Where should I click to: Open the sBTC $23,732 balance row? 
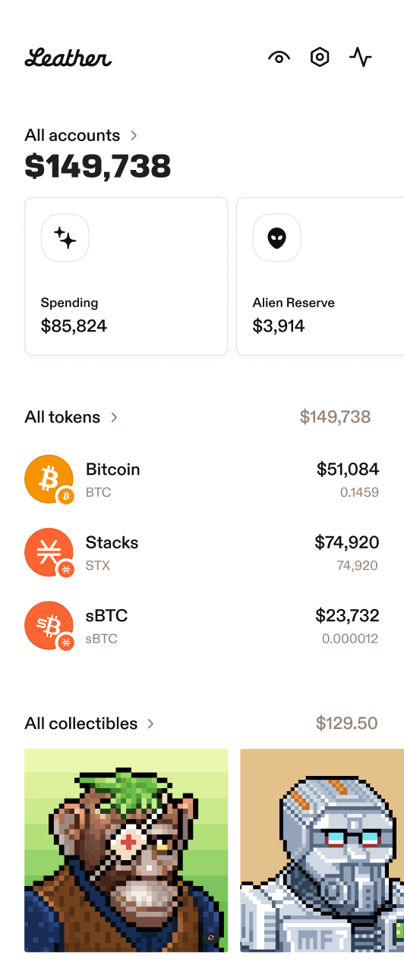(202, 626)
